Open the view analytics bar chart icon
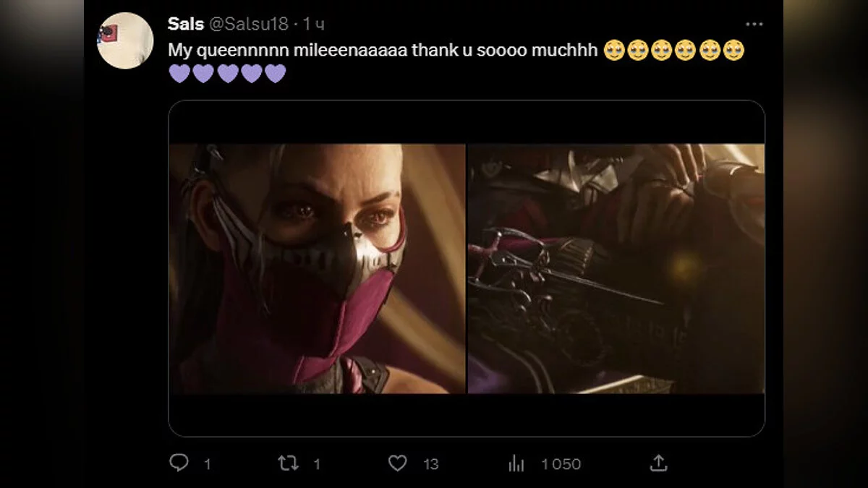Screen dimensions: 868x488 [516, 464]
